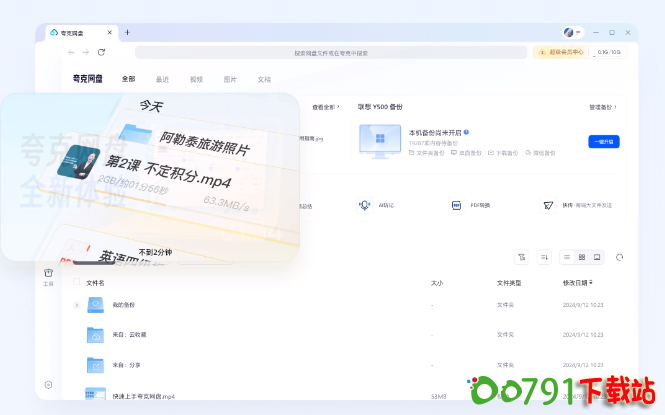Viewport: 665px width, 415px height.
Task: Click the refresh icon above the file list
Action: [620, 257]
